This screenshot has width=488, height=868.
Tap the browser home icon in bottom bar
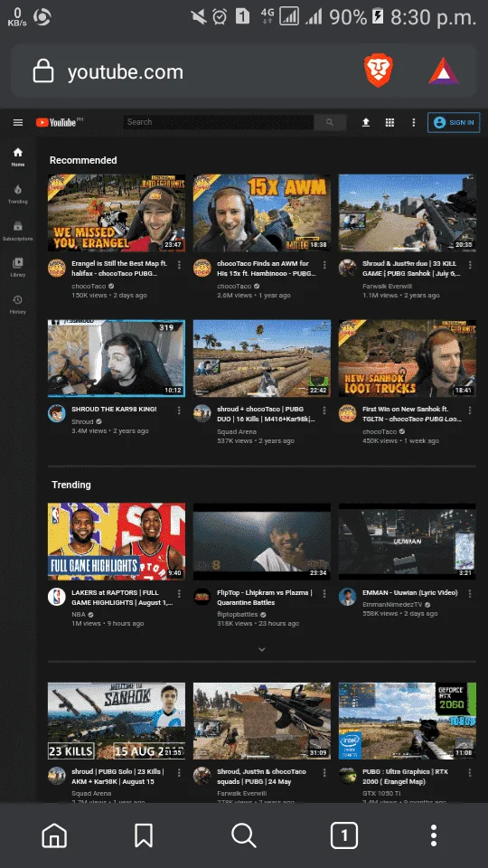[x=54, y=835]
